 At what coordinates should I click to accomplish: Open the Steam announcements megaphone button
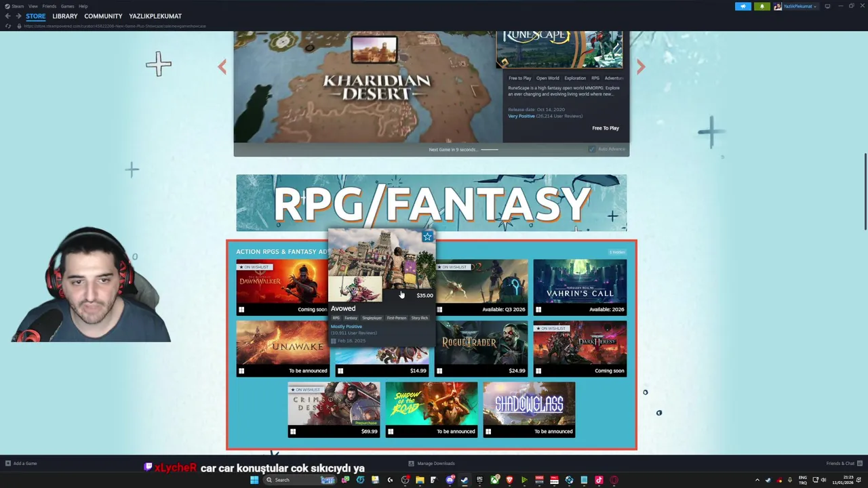tap(743, 6)
